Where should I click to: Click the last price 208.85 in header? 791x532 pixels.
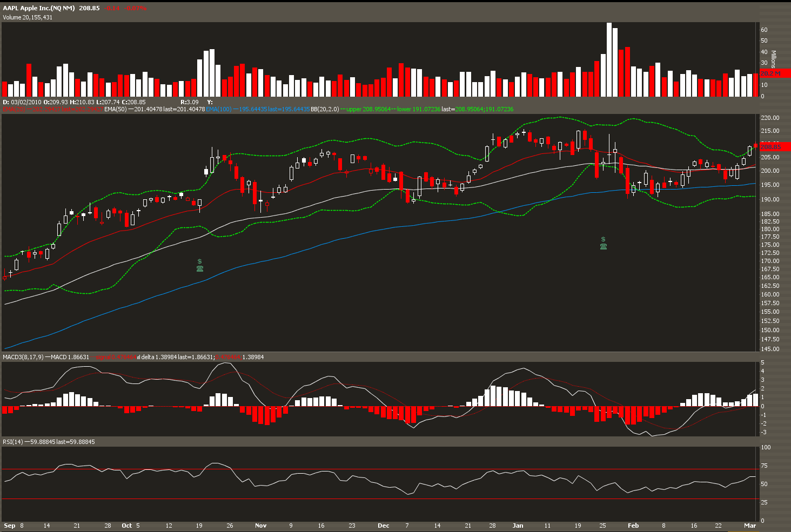(89, 8)
